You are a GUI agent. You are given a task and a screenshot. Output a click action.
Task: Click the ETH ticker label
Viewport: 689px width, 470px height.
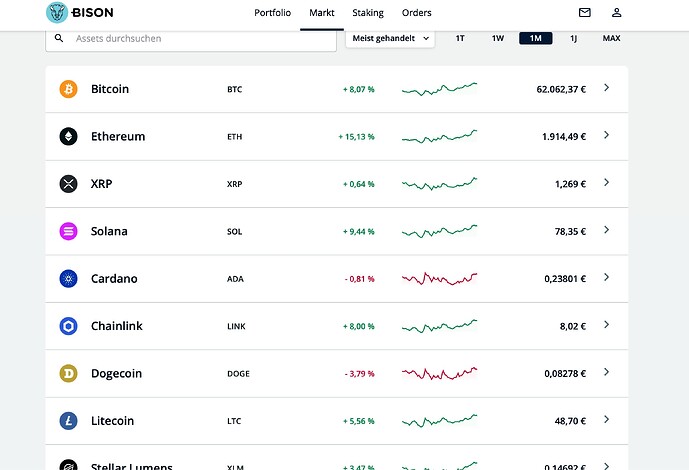coord(235,137)
